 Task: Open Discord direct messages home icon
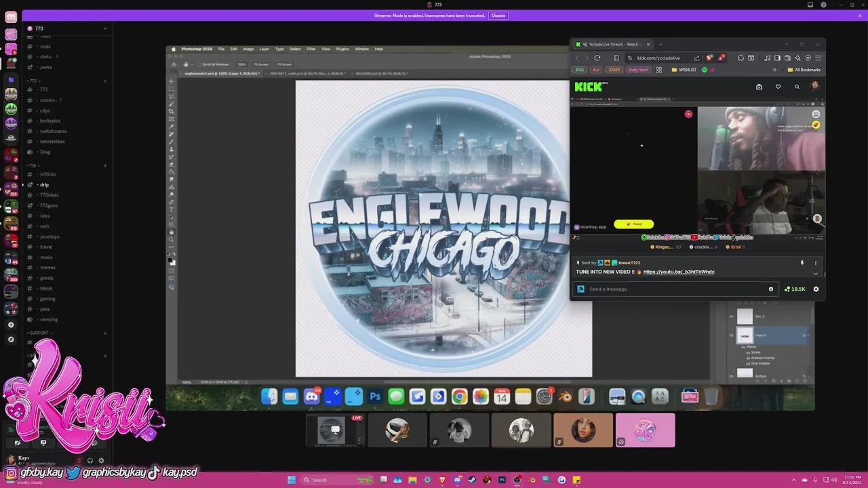click(11, 17)
